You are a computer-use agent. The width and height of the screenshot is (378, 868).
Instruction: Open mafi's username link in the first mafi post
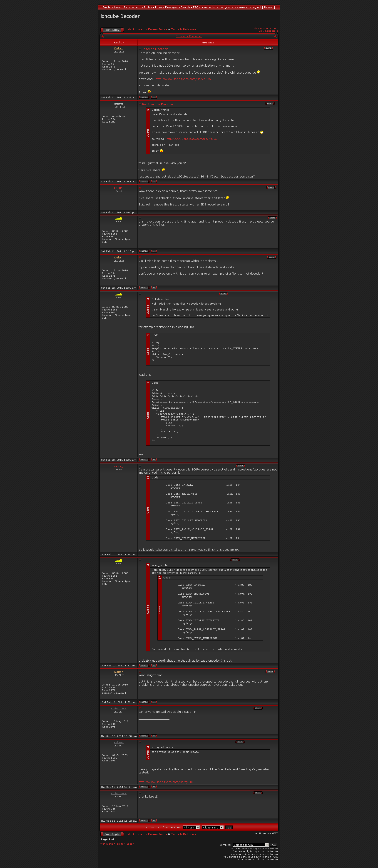119,218
